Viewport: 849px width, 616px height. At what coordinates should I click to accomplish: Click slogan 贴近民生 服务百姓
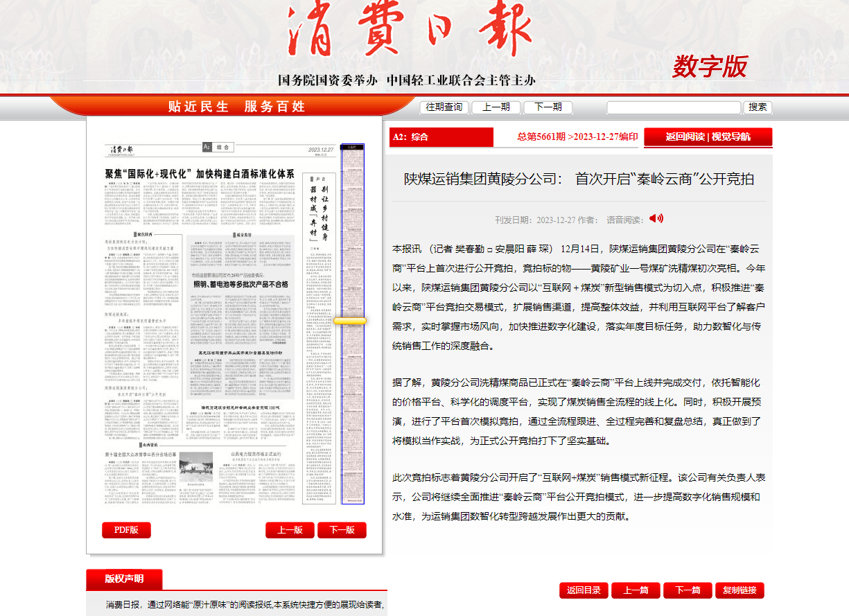click(236, 107)
